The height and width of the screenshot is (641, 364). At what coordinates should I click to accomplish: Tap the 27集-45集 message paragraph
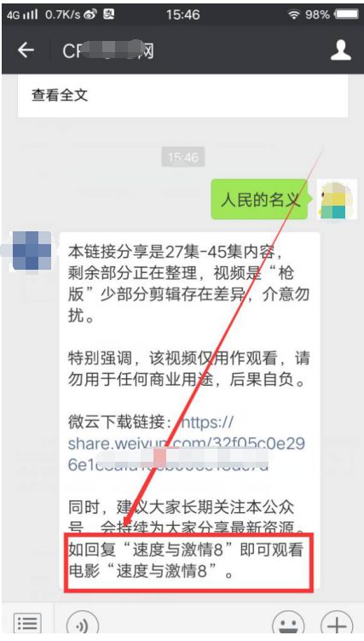188,283
